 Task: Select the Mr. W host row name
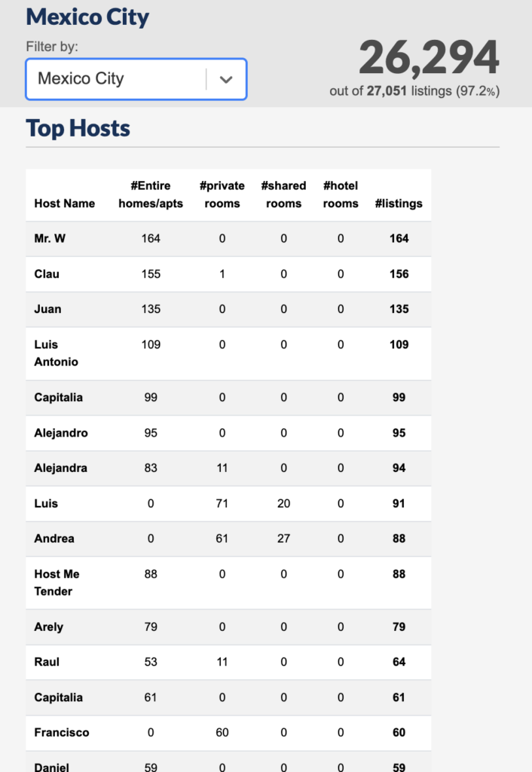[x=50, y=238]
